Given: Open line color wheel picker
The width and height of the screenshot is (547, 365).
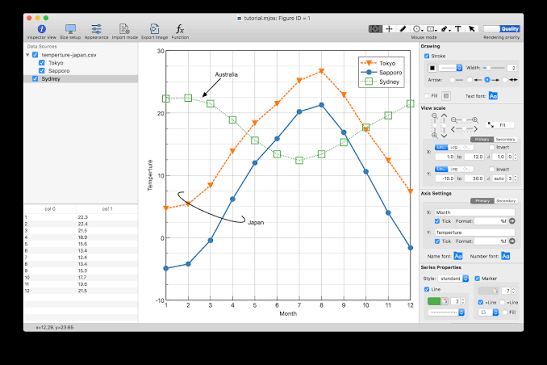Looking at the screenshot, I should click(444, 301).
